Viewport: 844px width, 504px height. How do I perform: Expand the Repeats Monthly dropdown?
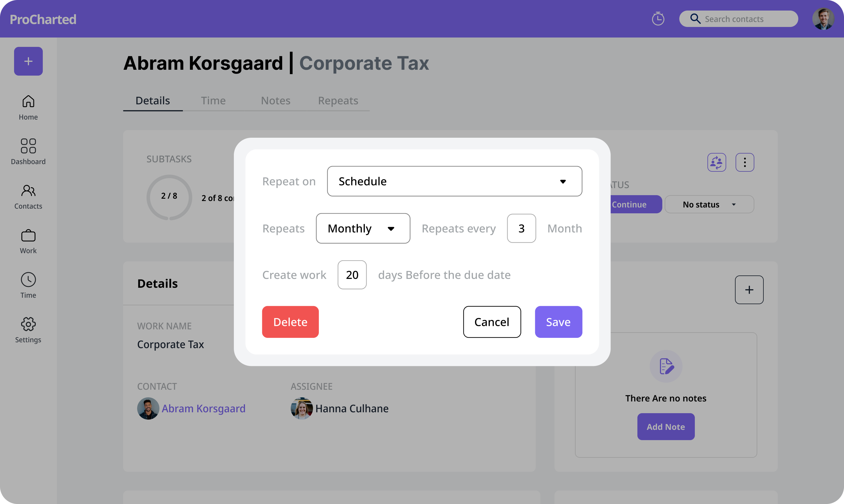363,228
